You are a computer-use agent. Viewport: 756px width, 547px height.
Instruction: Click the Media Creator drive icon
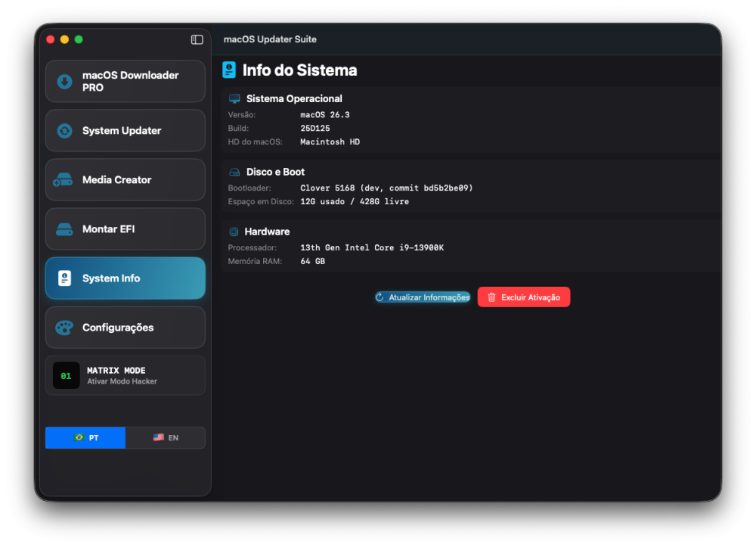(x=64, y=180)
